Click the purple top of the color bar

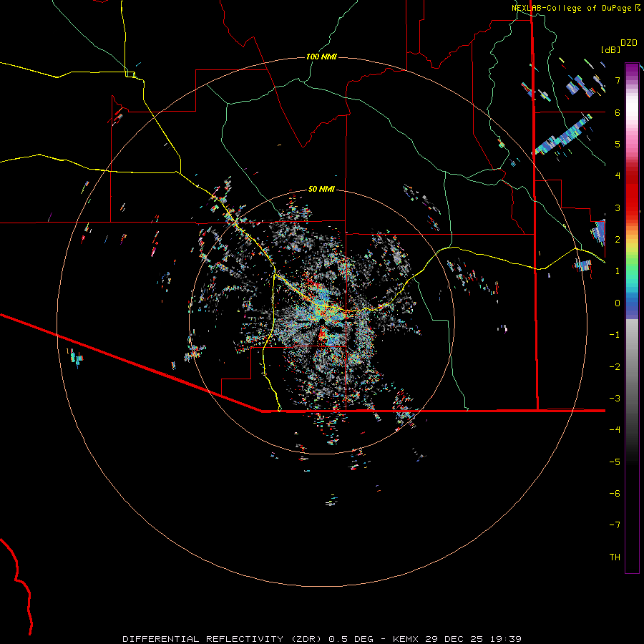point(632,70)
